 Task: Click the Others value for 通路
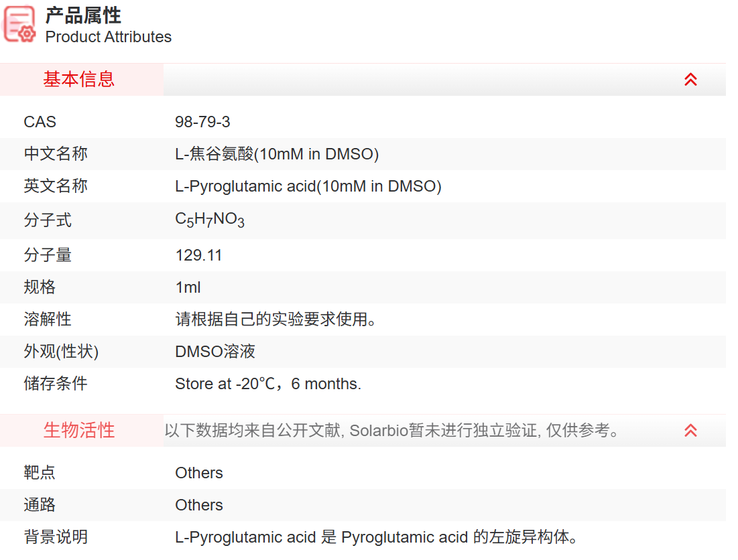click(199, 505)
